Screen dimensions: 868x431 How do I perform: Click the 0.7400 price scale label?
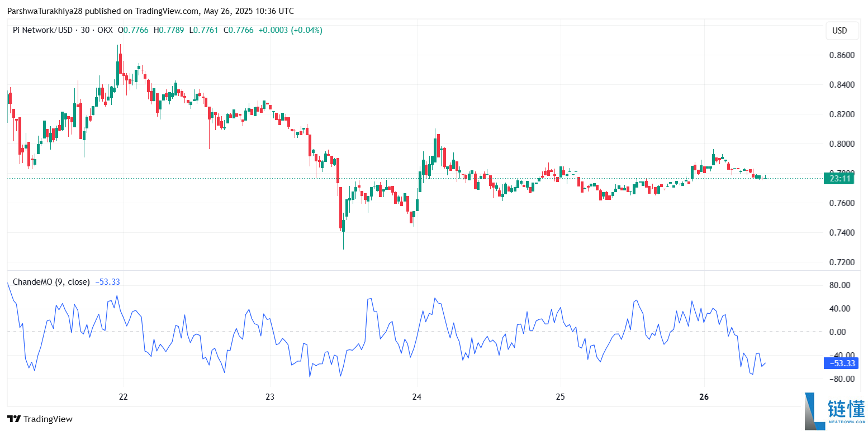[x=842, y=232]
